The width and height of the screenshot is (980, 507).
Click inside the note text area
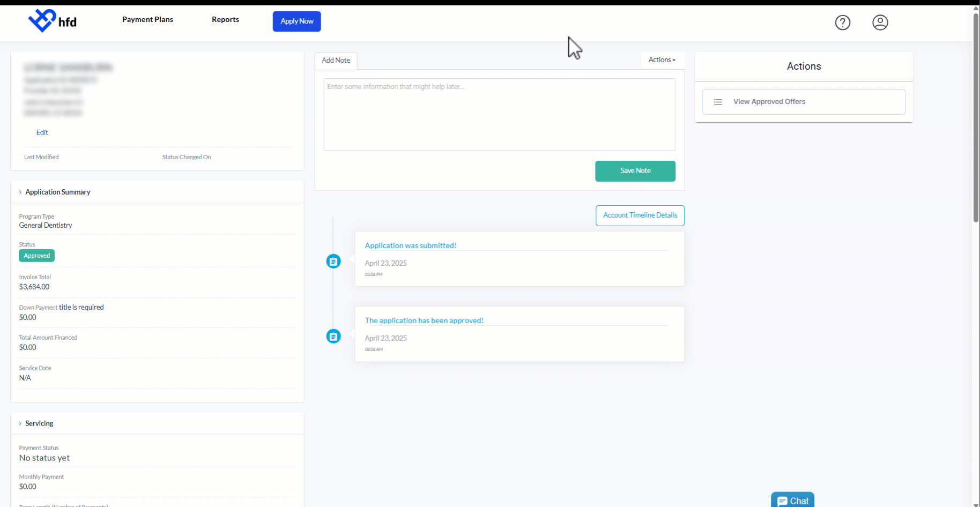(500, 115)
